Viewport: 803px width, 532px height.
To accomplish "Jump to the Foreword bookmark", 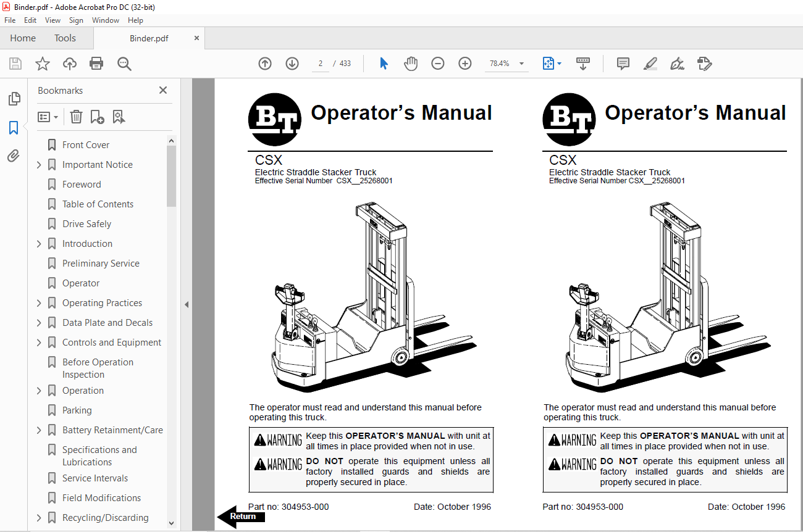I will pyautogui.click(x=82, y=185).
